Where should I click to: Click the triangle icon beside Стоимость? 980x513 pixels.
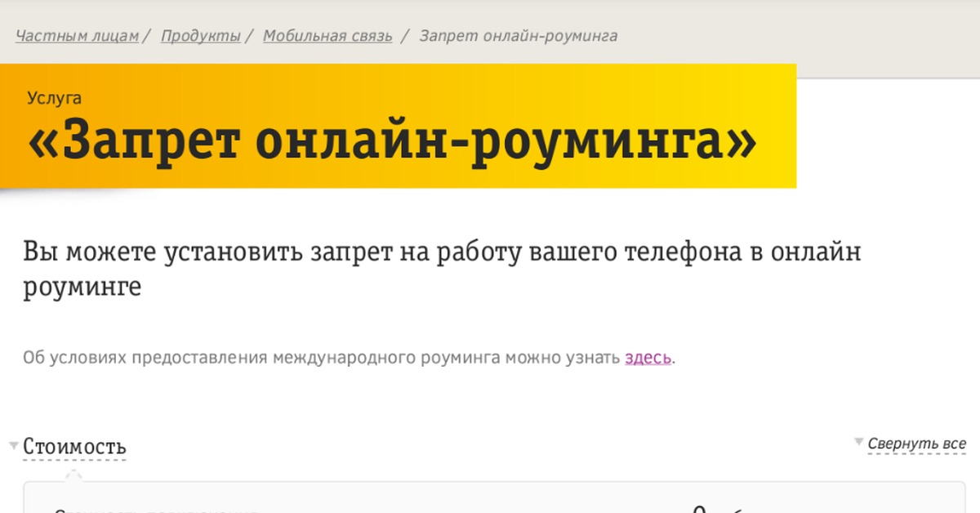coord(14,446)
